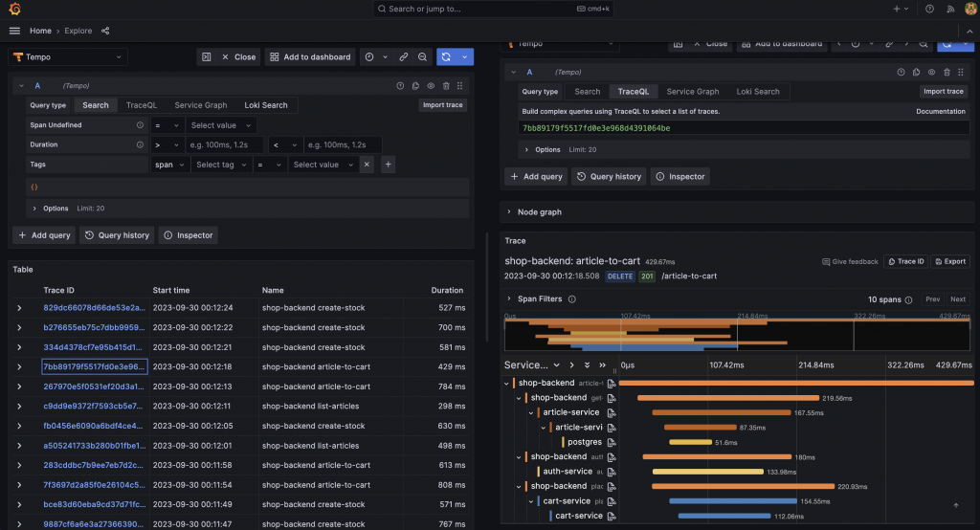The image size is (980, 530).
Task: Run query refresh button in left pane
Action: pos(446,56)
